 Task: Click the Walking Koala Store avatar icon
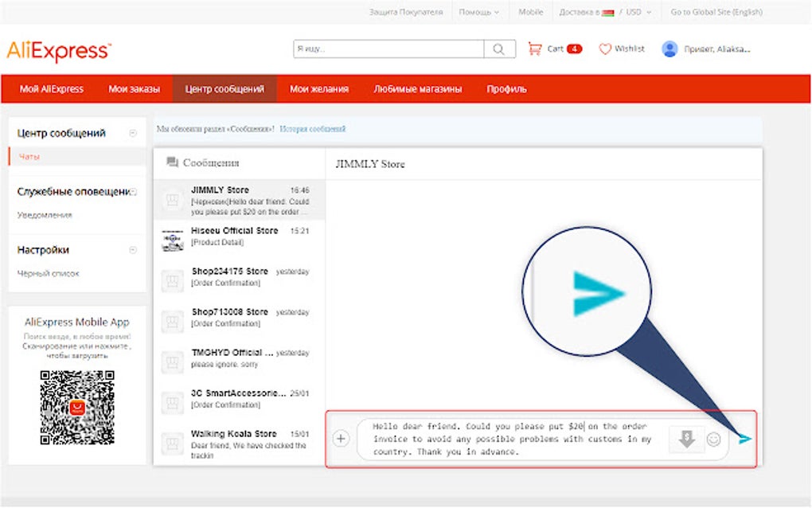[x=172, y=444]
